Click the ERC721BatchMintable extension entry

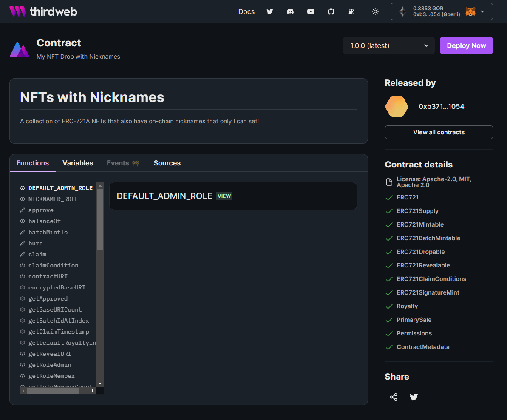423,238
